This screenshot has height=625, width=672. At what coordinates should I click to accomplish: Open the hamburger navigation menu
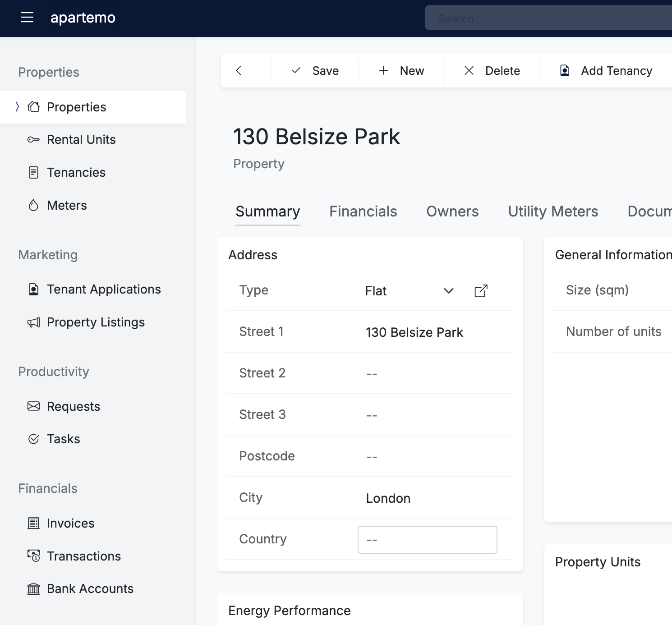(x=27, y=18)
